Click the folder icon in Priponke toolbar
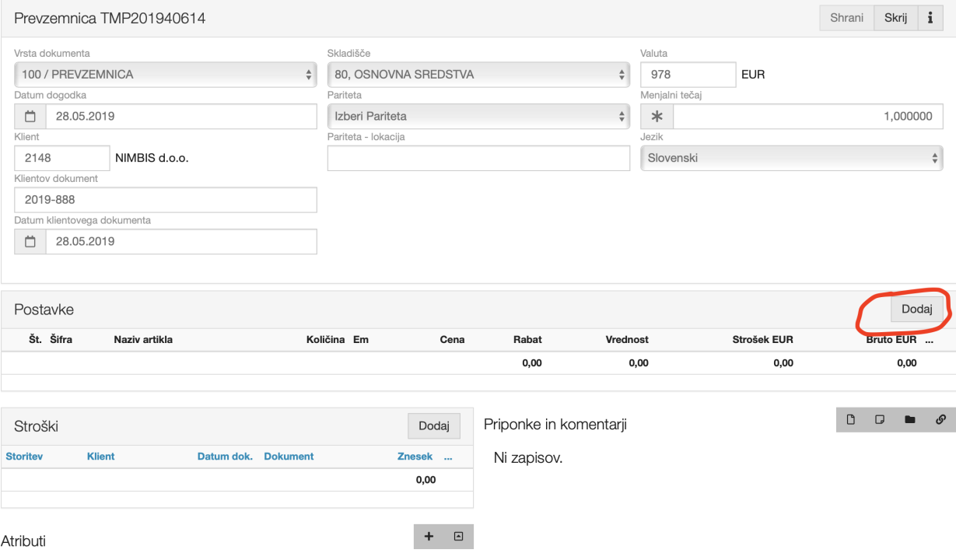This screenshot has width=956, height=560. [910, 420]
